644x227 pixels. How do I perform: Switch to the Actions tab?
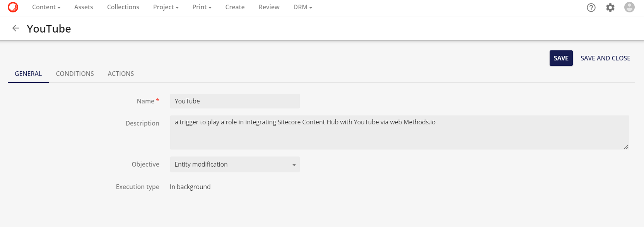pyautogui.click(x=121, y=74)
